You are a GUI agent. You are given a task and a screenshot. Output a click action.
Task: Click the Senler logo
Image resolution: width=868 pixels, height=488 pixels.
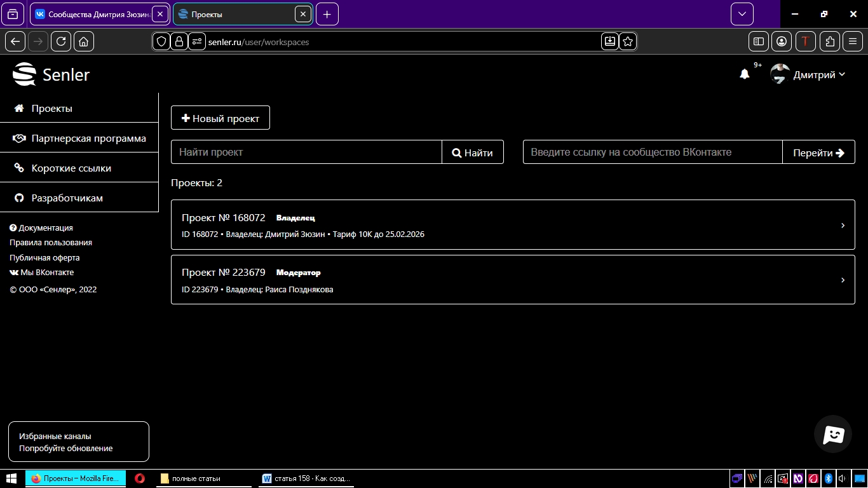[x=51, y=74]
